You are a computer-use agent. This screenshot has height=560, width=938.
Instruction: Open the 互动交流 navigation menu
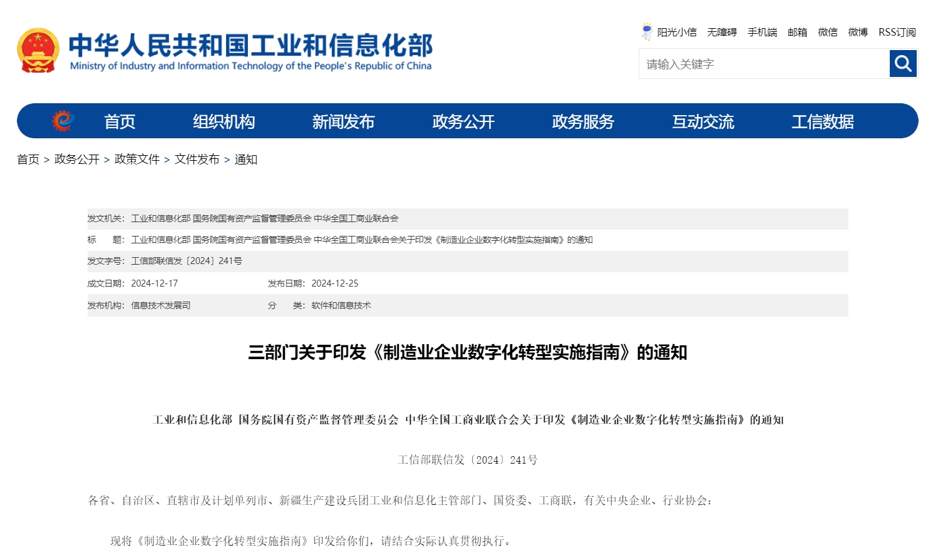tap(703, 121)
